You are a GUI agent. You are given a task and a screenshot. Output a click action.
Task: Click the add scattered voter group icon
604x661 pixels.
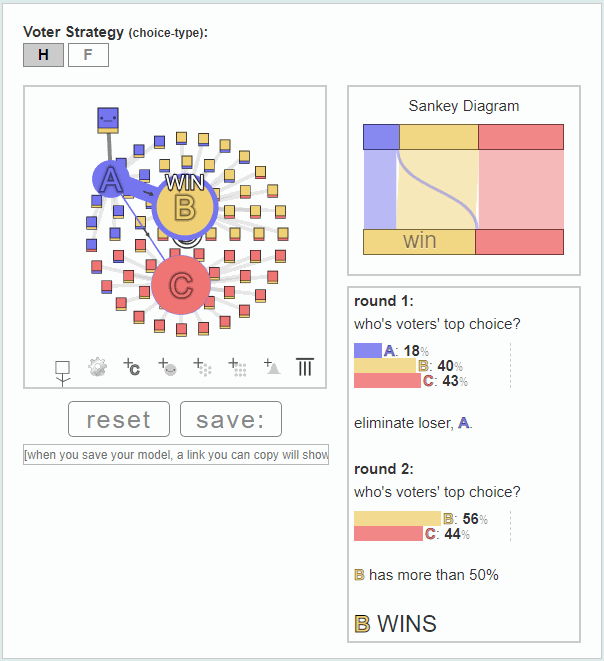point(202,367)
